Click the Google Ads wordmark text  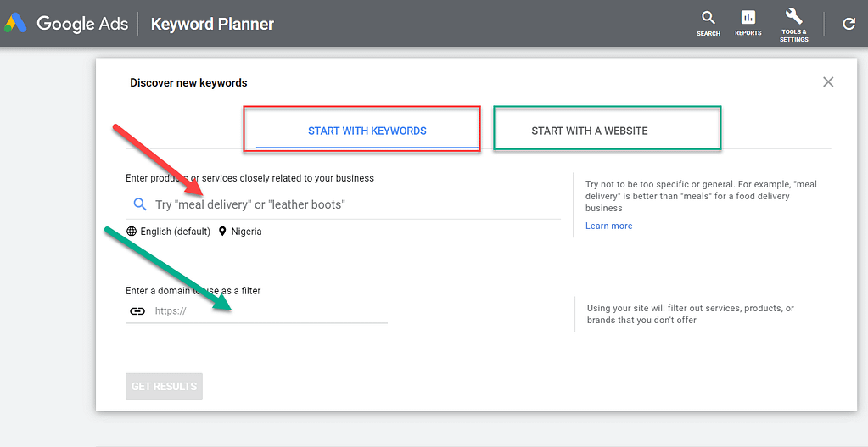point(82,24)
